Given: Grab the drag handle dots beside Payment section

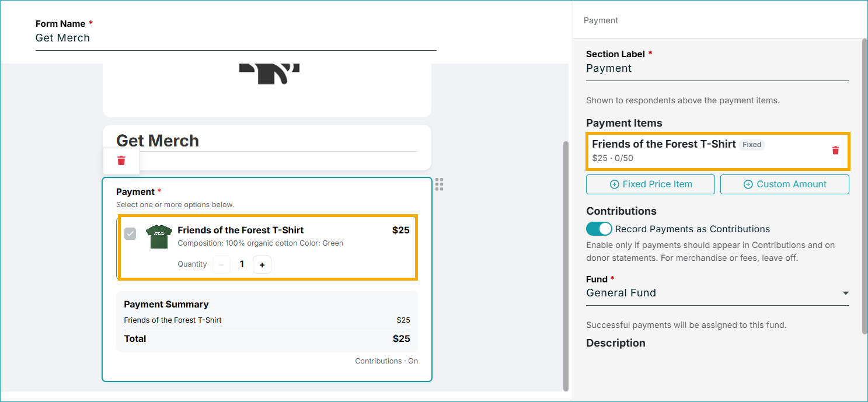Looking at the screenshot, I should [440, 184].
